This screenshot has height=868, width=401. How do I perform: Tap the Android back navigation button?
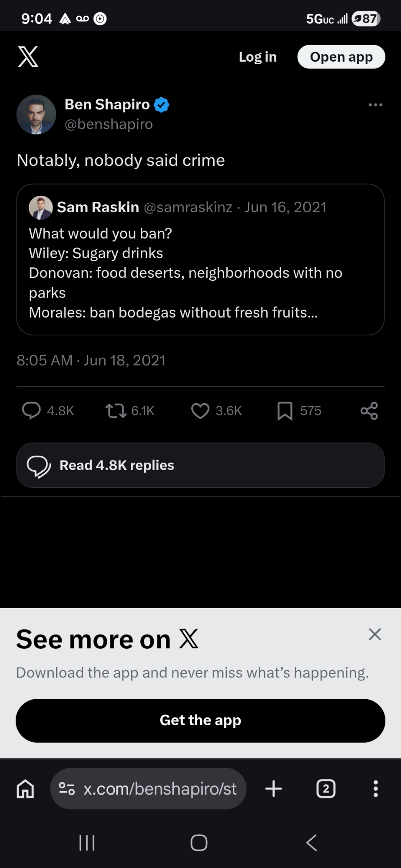point(312,843)
